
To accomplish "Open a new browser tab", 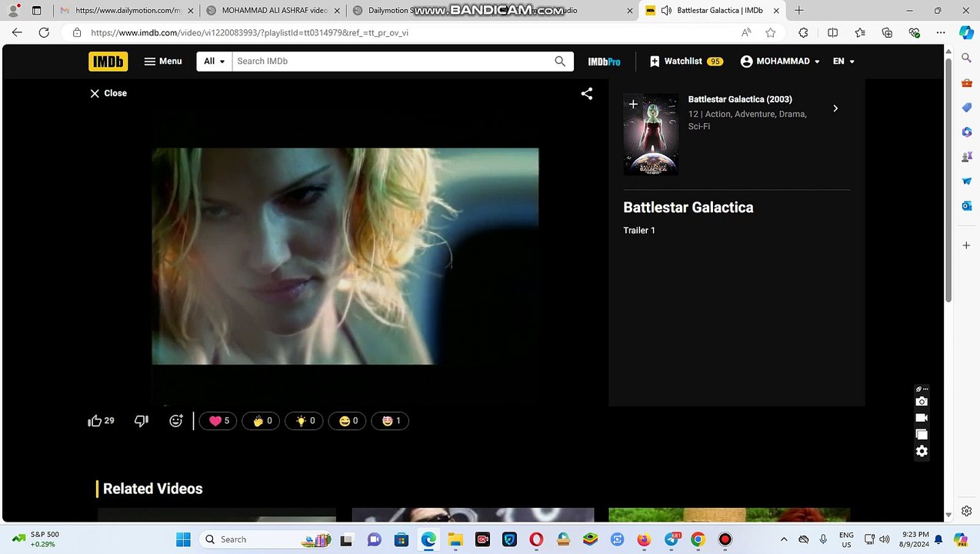I will point(799,11).
